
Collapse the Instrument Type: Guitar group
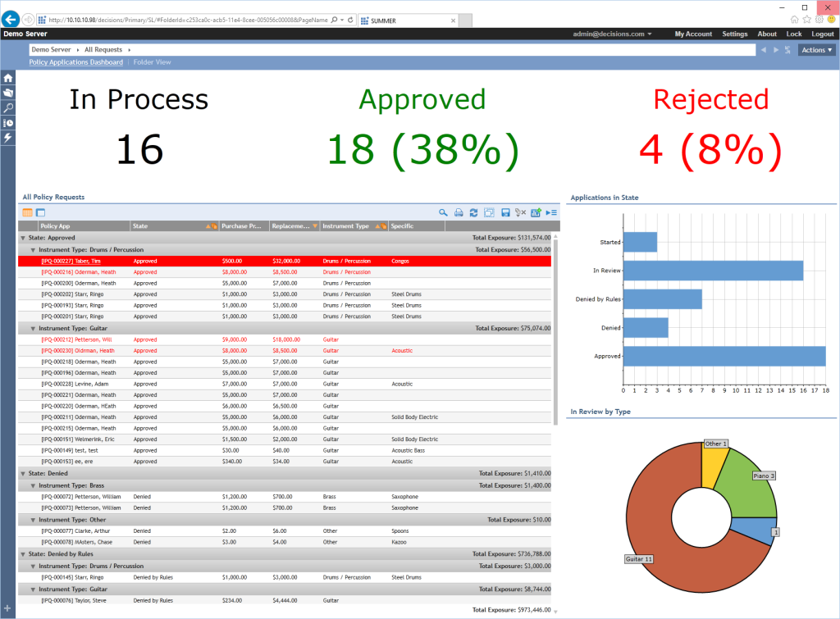click(x=31, y=328)
